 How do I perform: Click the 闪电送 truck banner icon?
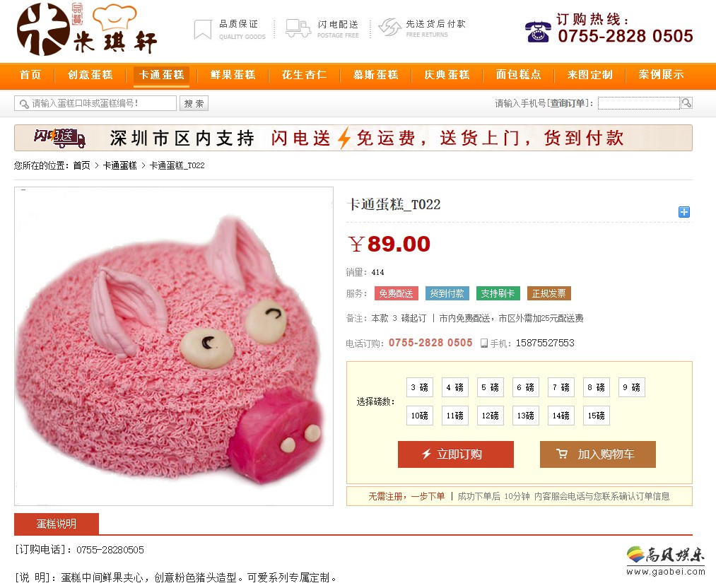pos(59,138)
